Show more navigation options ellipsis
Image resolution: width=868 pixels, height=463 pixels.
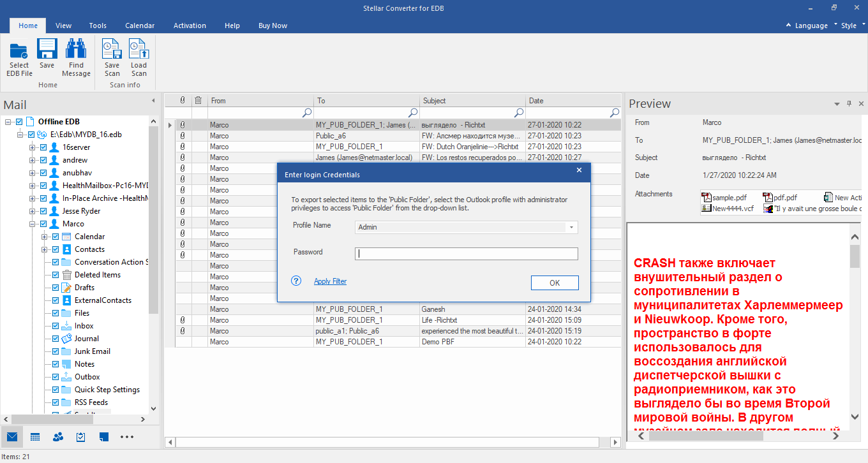127,437
